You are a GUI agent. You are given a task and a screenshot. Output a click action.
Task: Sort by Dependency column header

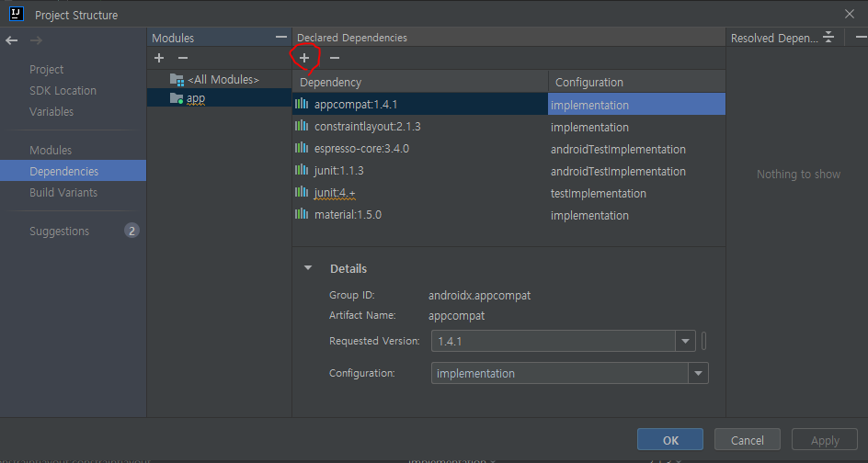tap(420, 82)
